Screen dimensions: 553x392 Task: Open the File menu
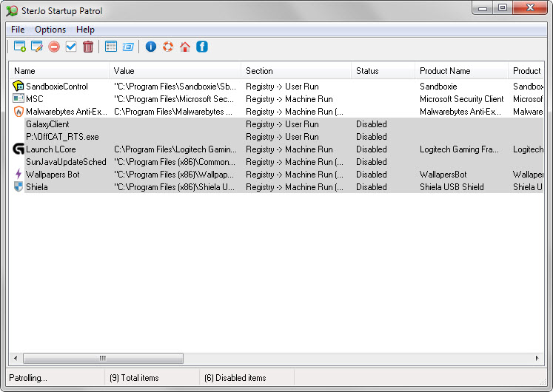pyautogui.click(x=18, y=30)
